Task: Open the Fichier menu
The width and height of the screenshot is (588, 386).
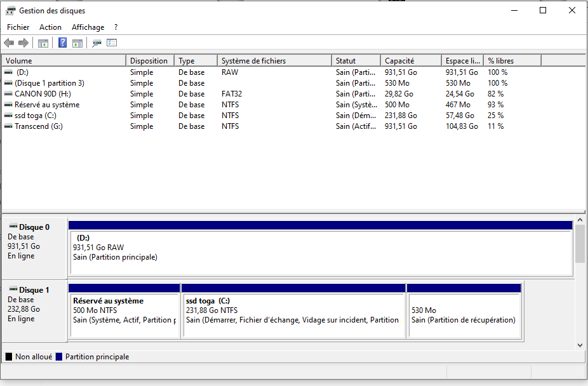Action: tap(18, 27)
